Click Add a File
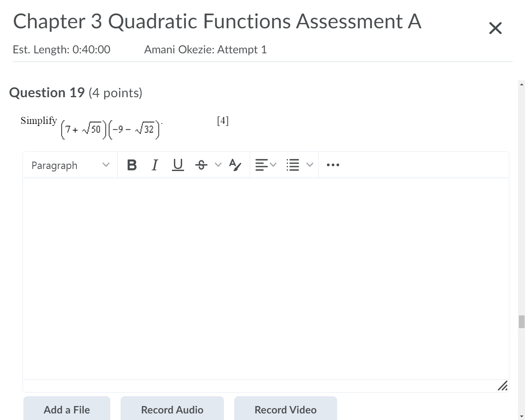 pyautogui.click(x=67, y=410)
